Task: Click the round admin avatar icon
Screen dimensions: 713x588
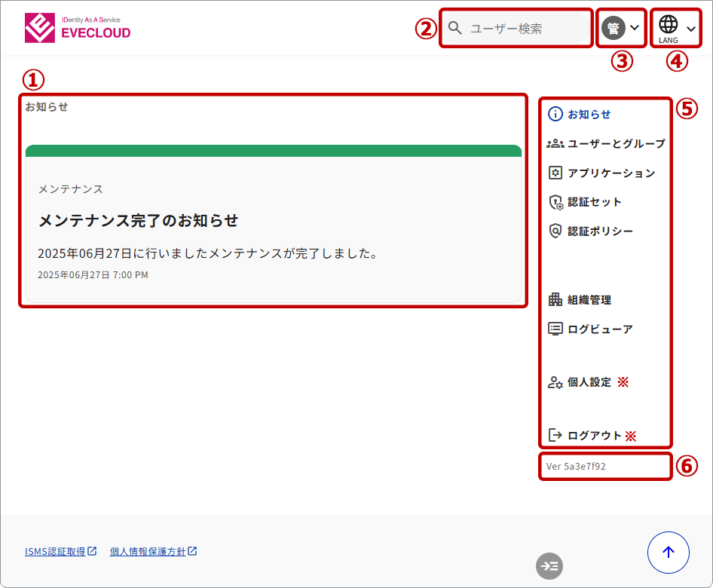Action: pos(614,29)
